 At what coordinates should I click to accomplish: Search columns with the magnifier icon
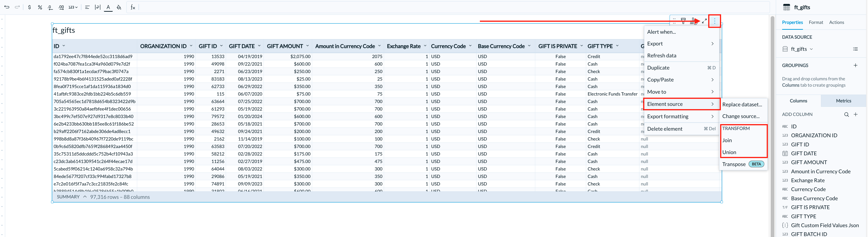846,114
